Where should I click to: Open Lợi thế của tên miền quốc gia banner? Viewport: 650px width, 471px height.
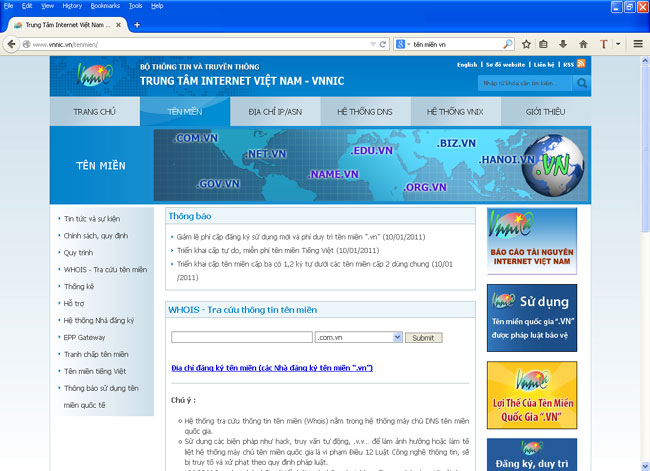click(532, 395)
